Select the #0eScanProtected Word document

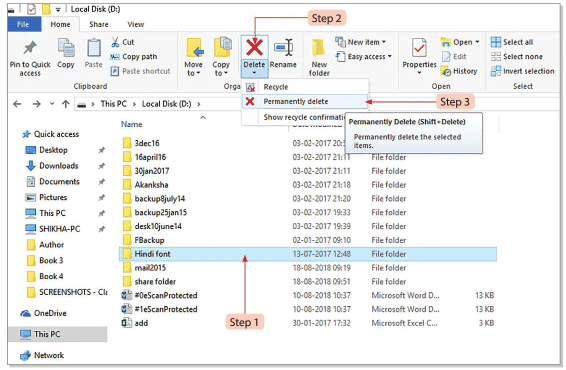pos(160,296)
